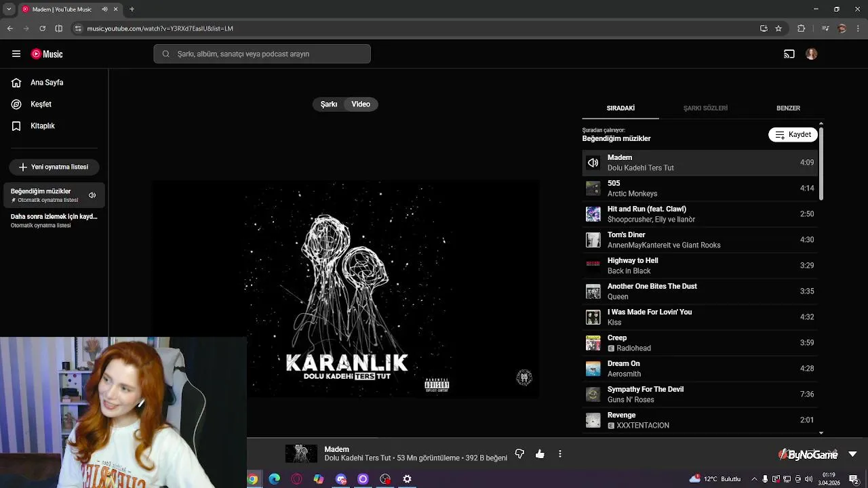Click the speaker icon on the Madem row
The image size is (868, 488).
click(x=593, y=163)
